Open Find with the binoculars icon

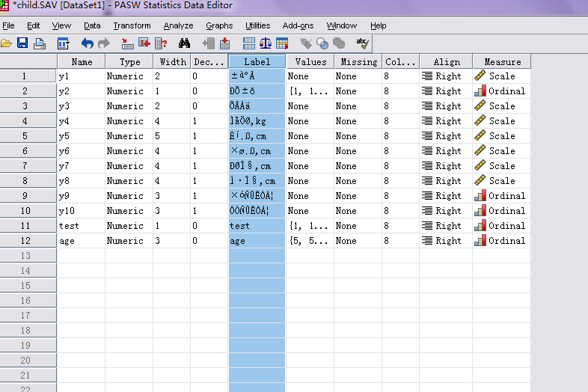coord(184,43)
